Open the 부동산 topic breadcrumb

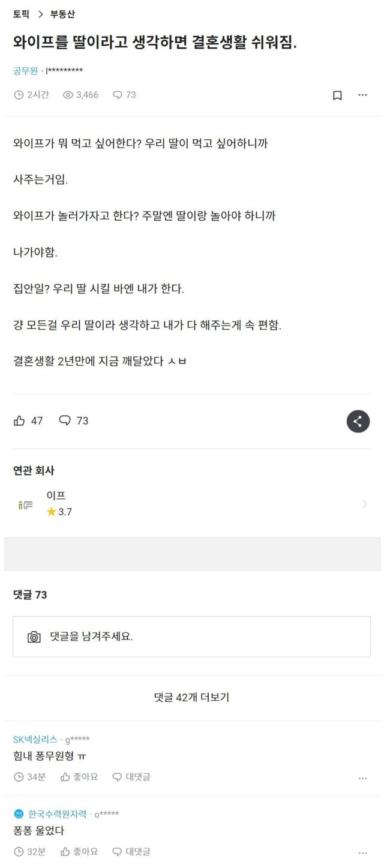pos(62,14)
